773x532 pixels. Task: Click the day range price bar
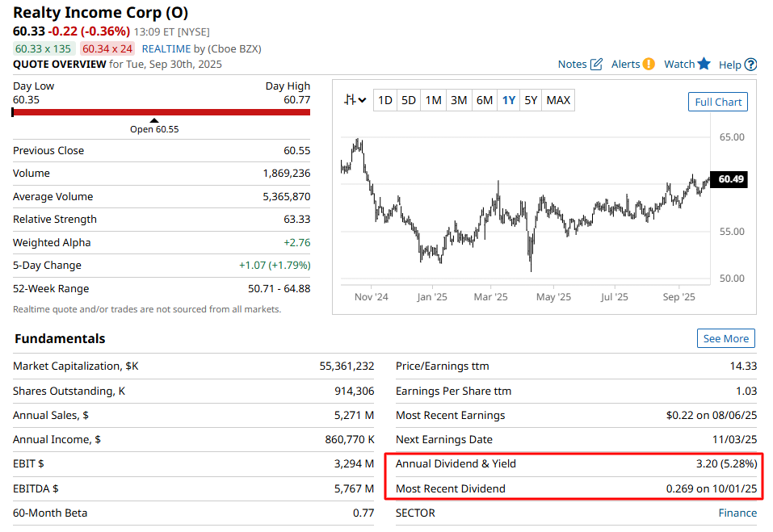coord(159,112)
